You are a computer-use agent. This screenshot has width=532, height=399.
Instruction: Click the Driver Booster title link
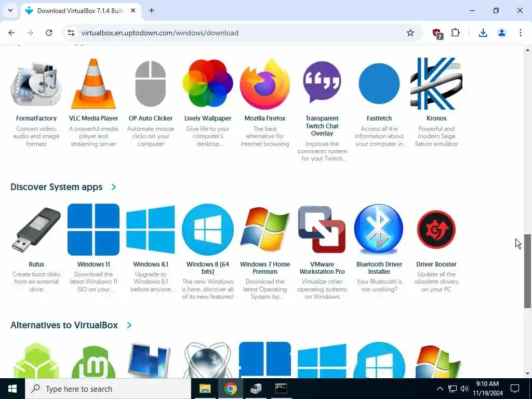pos(436,264)
